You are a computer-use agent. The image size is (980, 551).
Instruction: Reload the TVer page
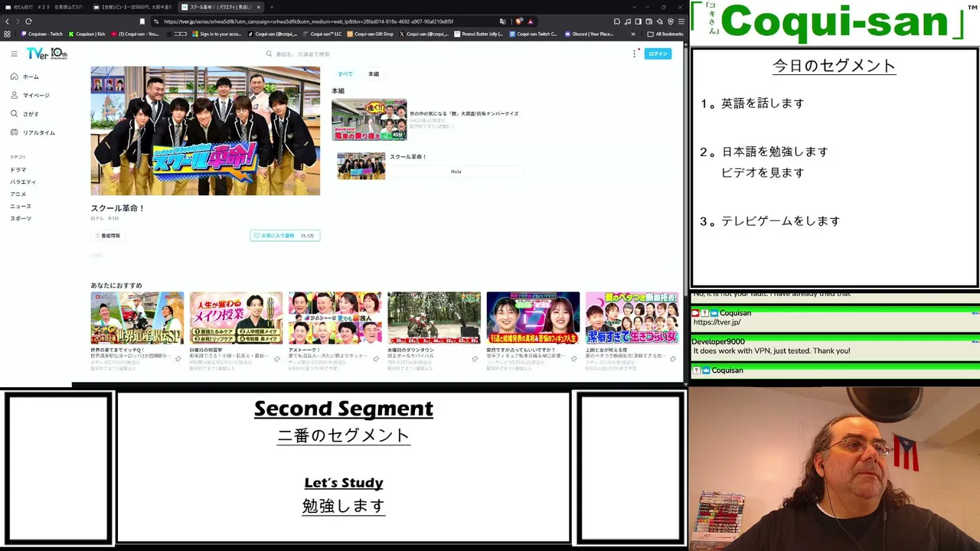click(29, 21)
